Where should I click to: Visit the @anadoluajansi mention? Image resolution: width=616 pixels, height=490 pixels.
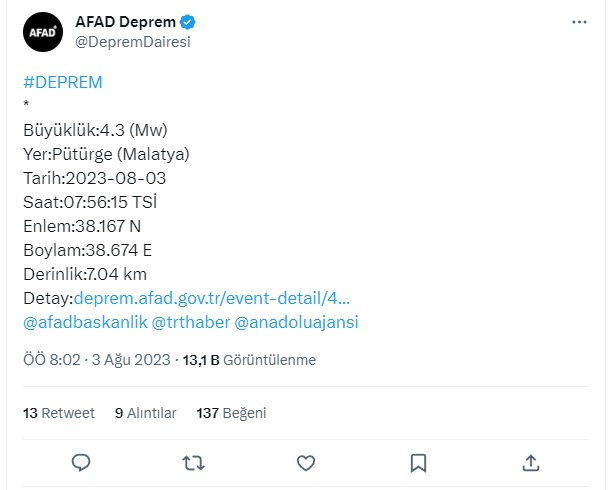click(295, 322)
